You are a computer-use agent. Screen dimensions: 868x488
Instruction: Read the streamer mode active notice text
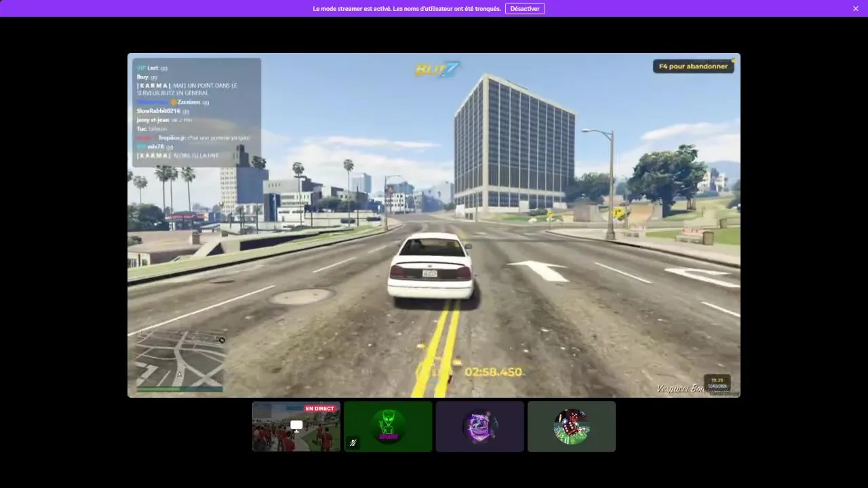click(407, 9)
